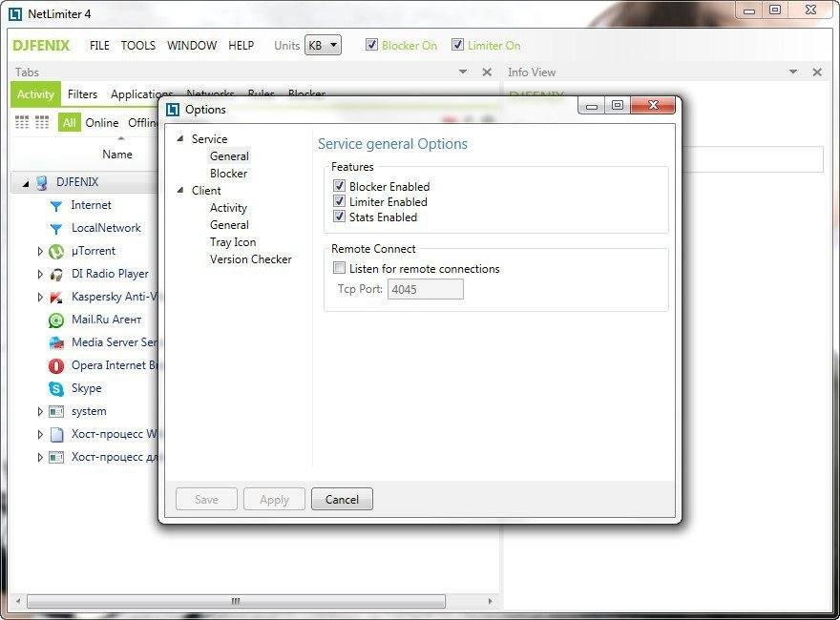Viewport: 840px width, 620px height.
Task: Switch to the Activity tab
Action: 35,94
